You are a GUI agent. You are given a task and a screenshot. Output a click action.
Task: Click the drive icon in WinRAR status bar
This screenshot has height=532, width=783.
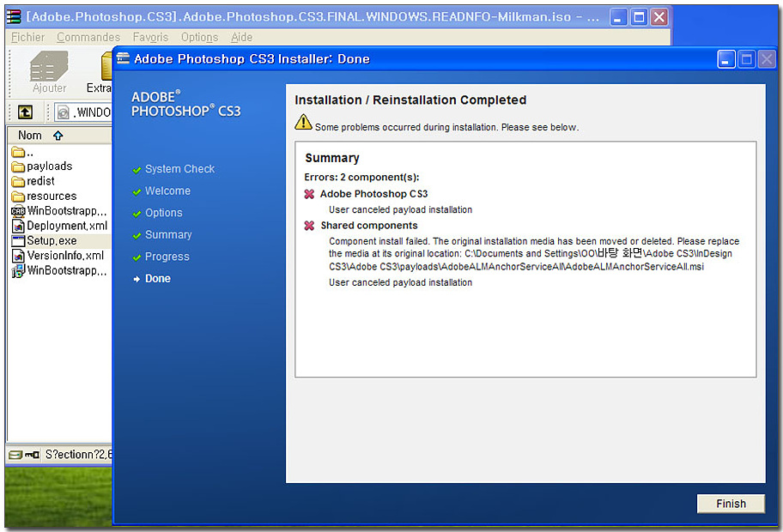(16, 454)
